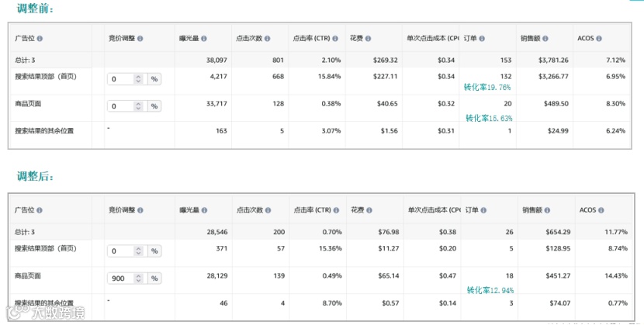
Task: Click info icon next to 曝光量 in 调整前 table
Action: (x=204, y=39)
